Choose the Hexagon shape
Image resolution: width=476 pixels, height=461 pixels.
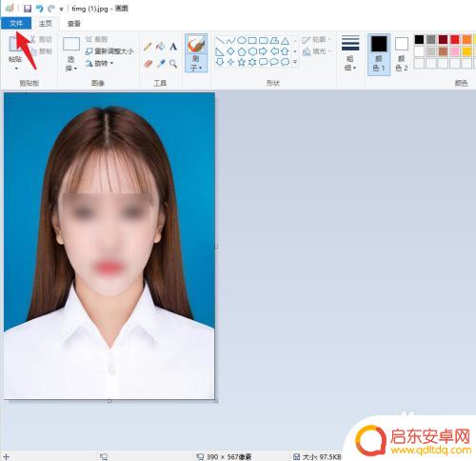(252, 51)
